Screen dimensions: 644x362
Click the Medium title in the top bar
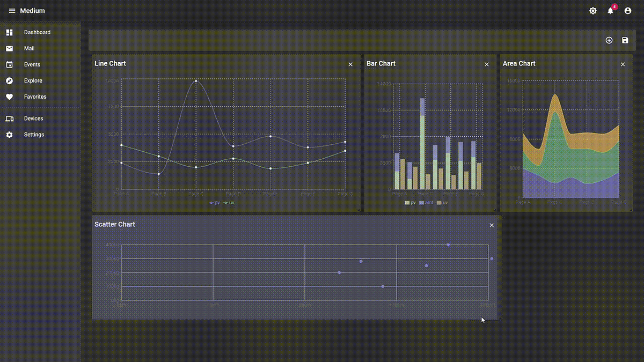31,10
